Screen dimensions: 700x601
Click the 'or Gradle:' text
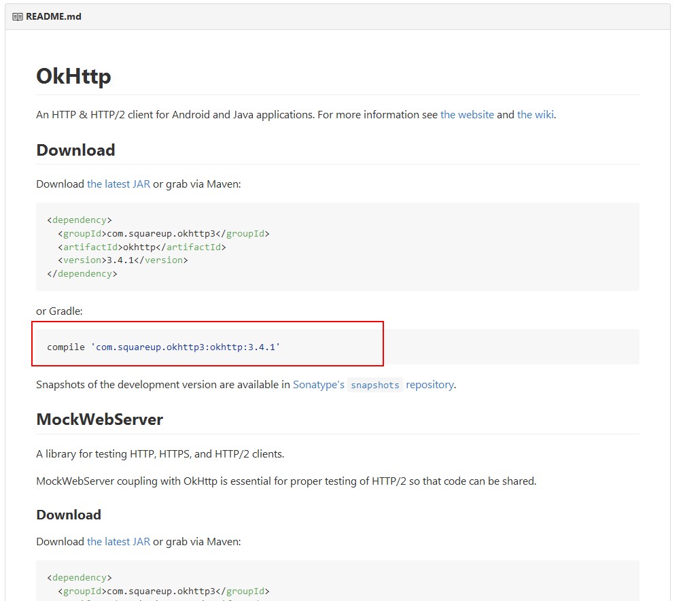point(59,311)
